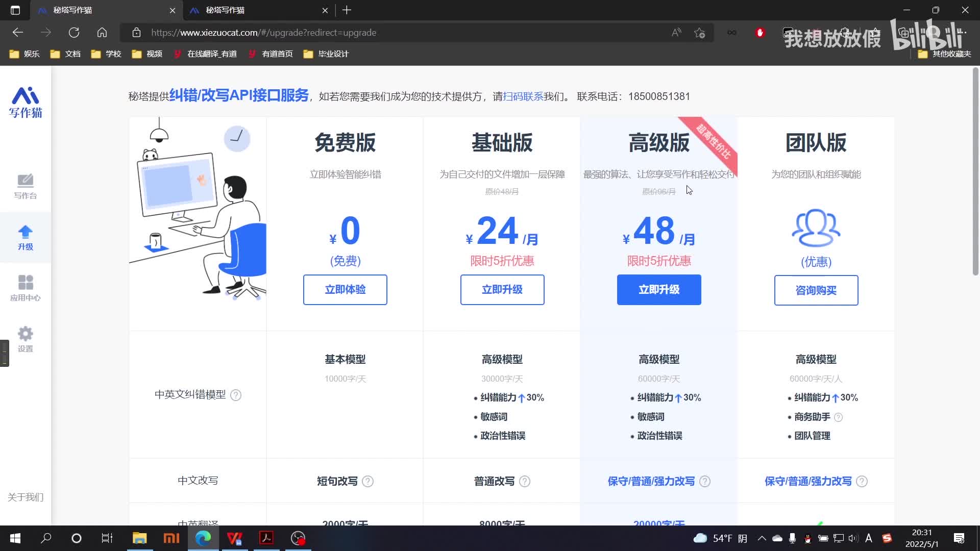Click help icon beside 商务助手

[x=838, y=417]
